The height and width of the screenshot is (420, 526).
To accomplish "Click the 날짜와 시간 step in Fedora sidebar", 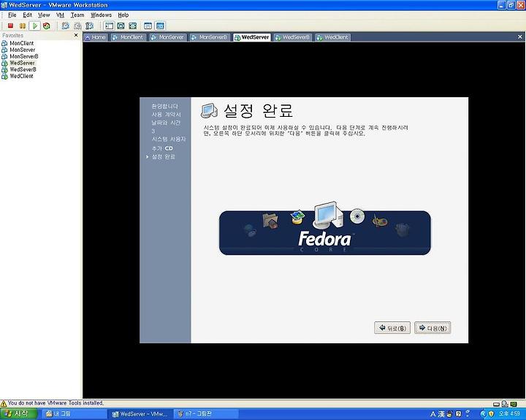I will [x=166, y=123].
